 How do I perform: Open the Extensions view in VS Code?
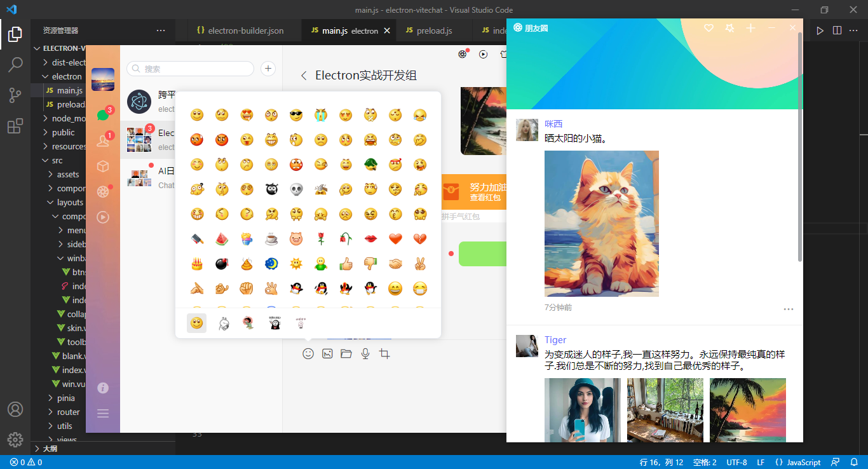coord(15,126)
